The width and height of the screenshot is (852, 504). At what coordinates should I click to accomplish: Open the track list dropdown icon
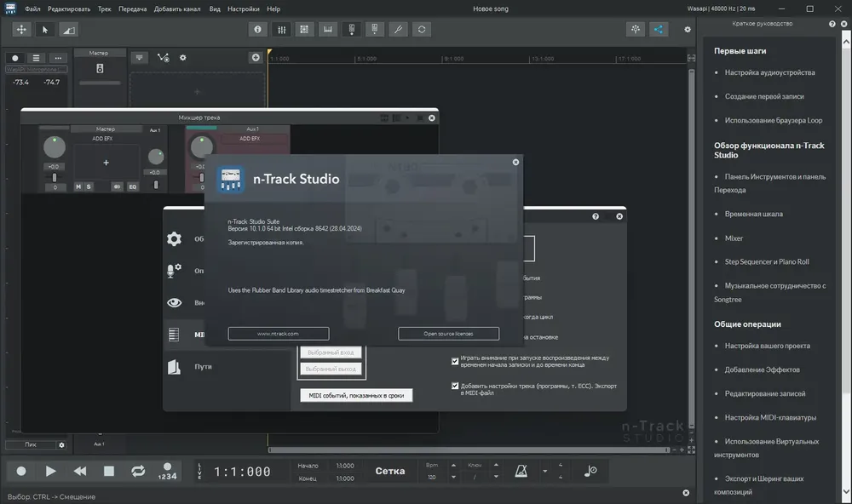click(140, 58)
